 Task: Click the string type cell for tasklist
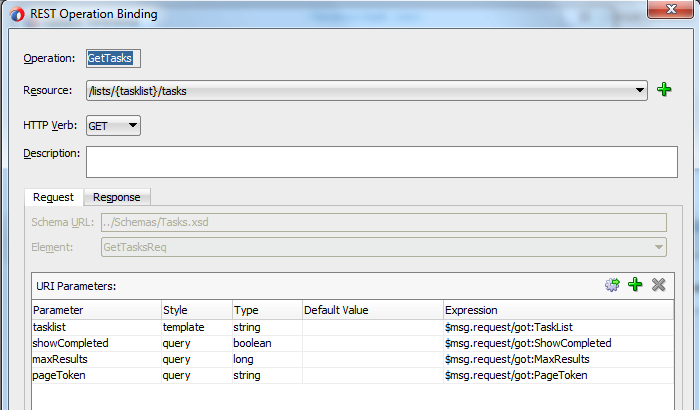(267, 327)
